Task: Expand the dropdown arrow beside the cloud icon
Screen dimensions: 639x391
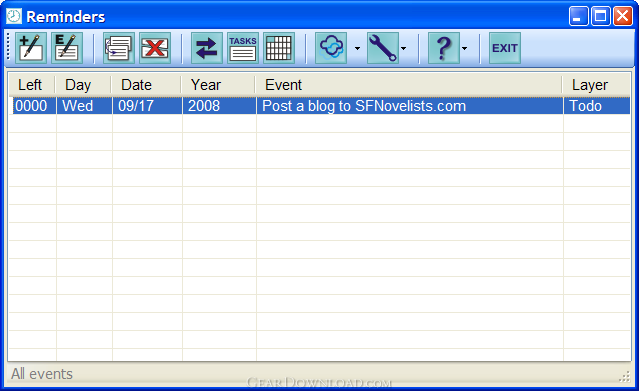Action: 357,49
